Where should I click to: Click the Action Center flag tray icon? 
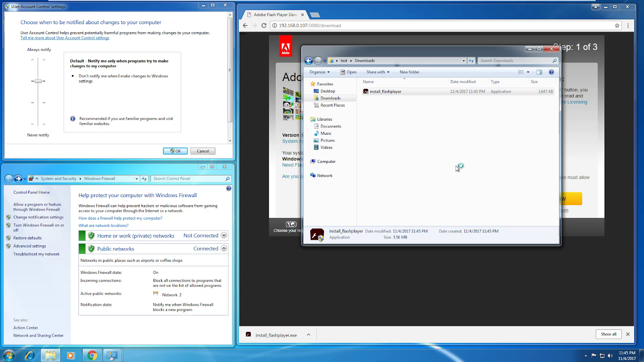(594, 356)
